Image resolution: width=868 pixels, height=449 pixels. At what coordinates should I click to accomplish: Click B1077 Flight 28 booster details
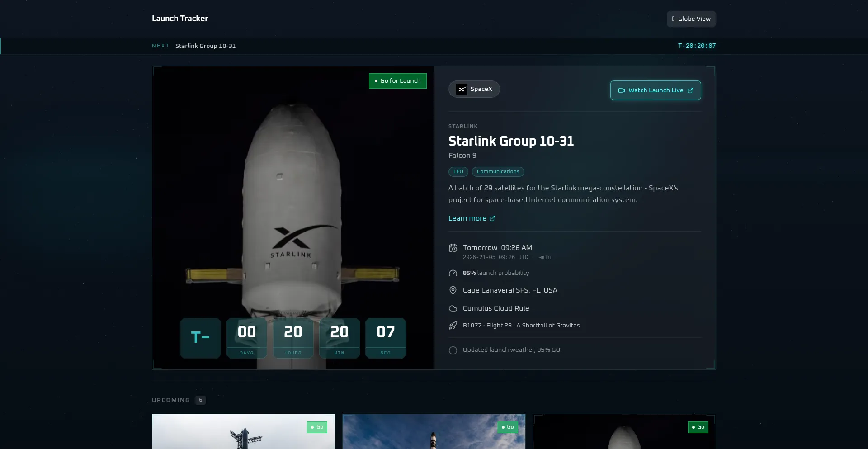click(x=521, y=326)
